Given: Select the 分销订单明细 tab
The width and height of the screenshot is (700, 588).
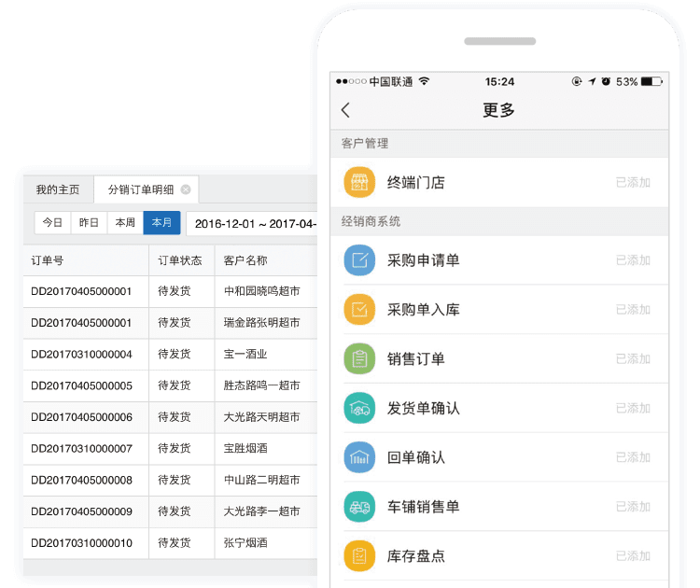Looking at the screenshot, I should point(140,189).
